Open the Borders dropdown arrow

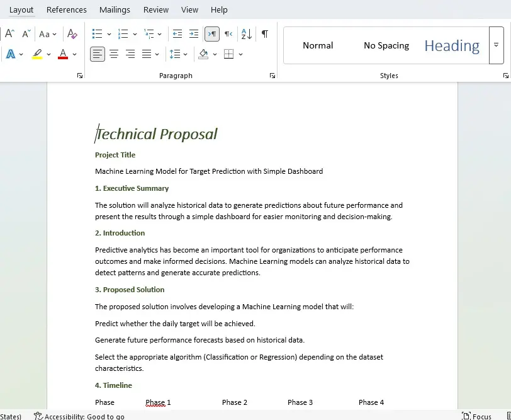pyautogui.click(x=240, y=54)
